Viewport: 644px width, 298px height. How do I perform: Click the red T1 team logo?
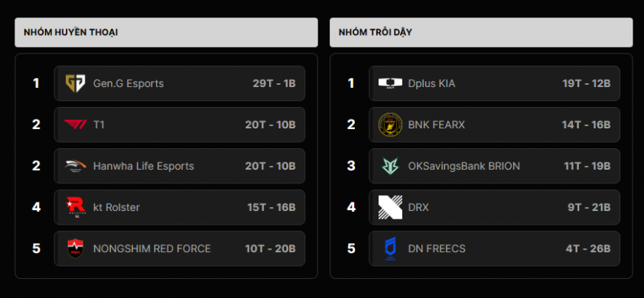75,125
